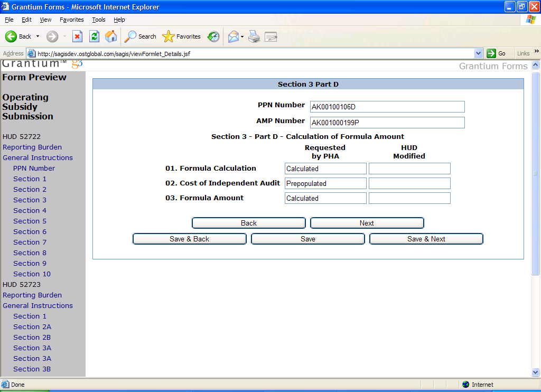Open the Back button history dropdown arrow

coord(38,36)
